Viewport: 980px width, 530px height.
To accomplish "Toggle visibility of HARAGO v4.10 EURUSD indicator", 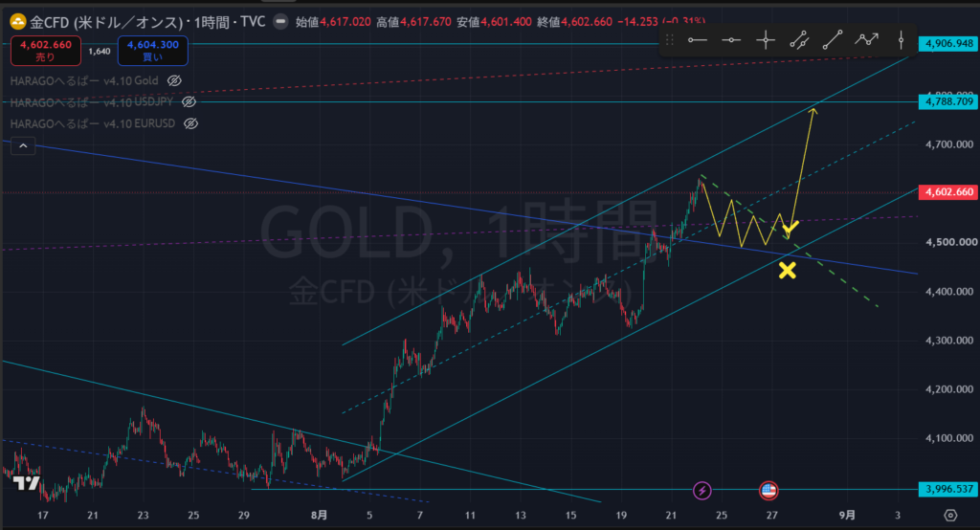I will pos(190,123).
